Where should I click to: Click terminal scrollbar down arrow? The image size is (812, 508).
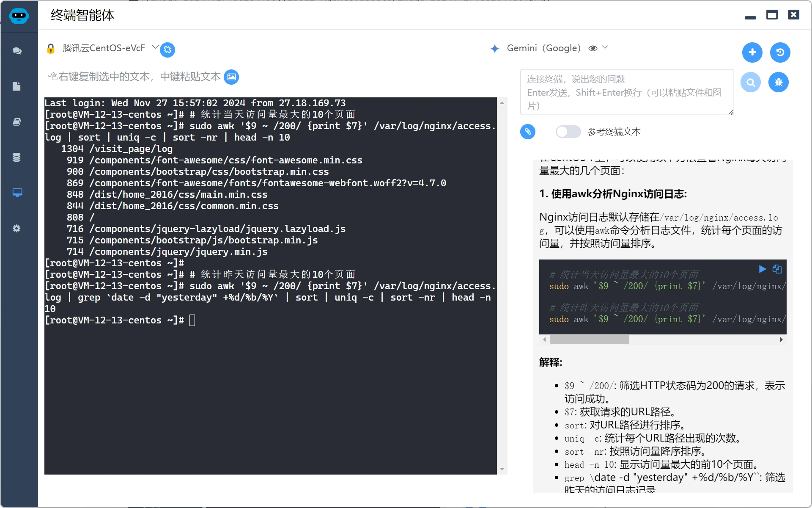[x=502, y=469]
